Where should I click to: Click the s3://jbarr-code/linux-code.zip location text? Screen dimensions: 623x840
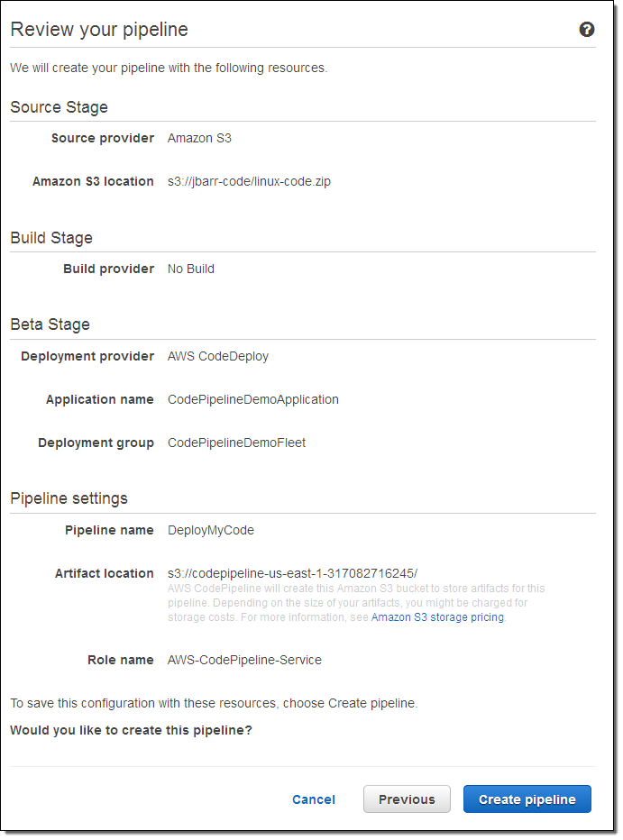(x=249, y=181)
